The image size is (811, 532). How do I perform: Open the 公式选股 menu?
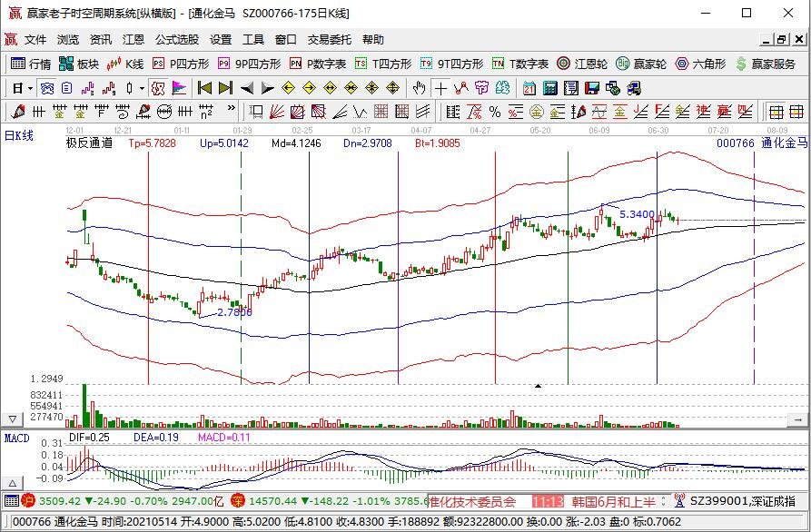pos(177,40)
